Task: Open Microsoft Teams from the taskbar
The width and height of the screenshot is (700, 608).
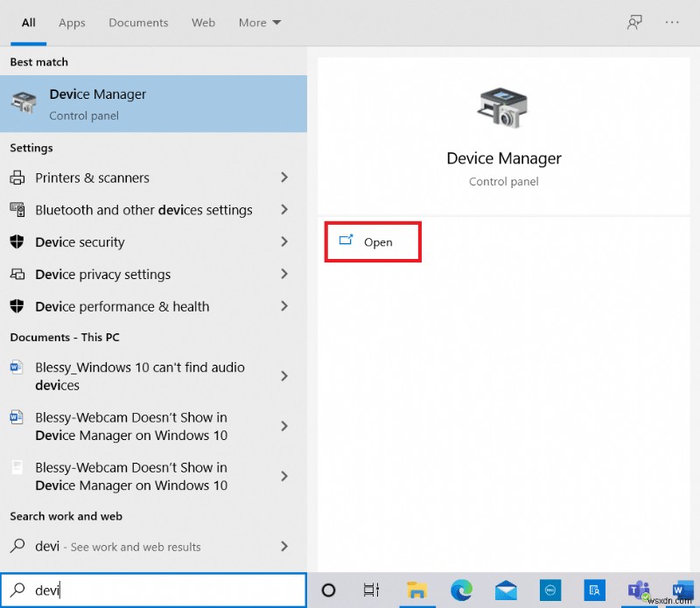Action: 638,590
